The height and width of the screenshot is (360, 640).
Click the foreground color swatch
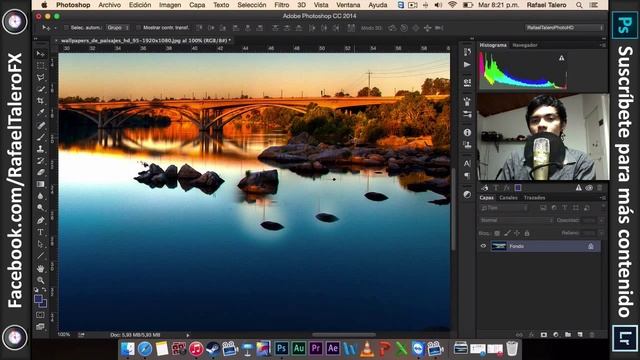pos(38,300)
